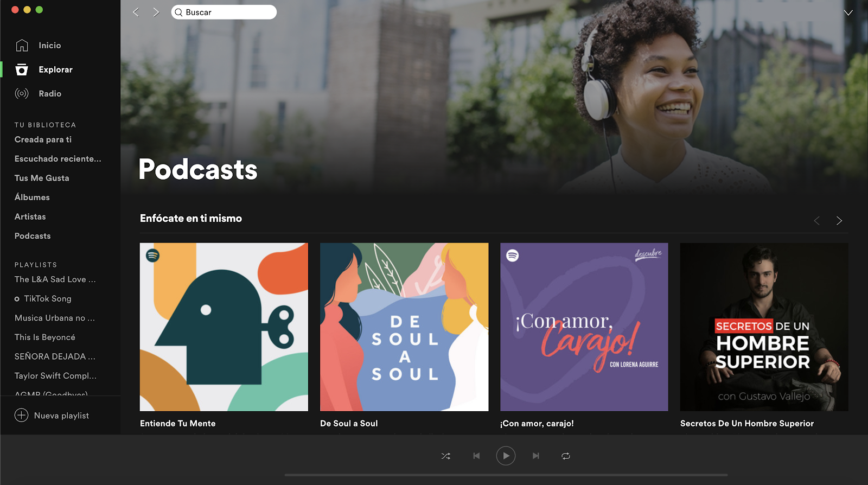Screen dimensions: 868x485
Task: Open Inicio in the sidebar
Action: point(50,46)
